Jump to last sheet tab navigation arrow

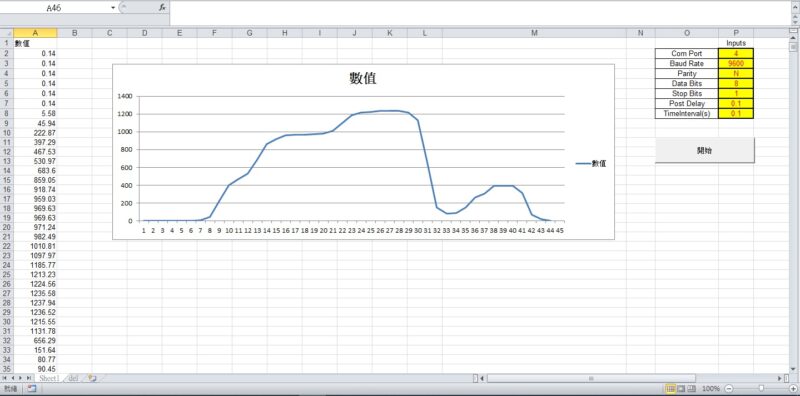28,378
